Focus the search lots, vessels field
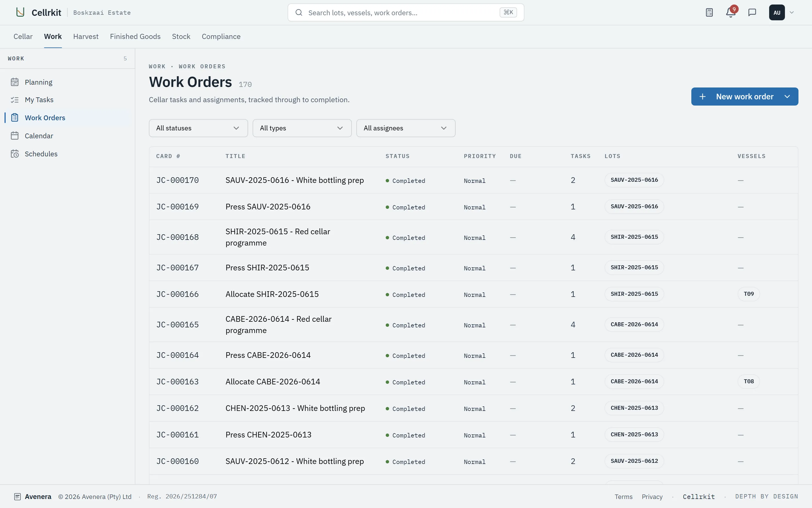 pyautogui.click(x=406, y=12)
